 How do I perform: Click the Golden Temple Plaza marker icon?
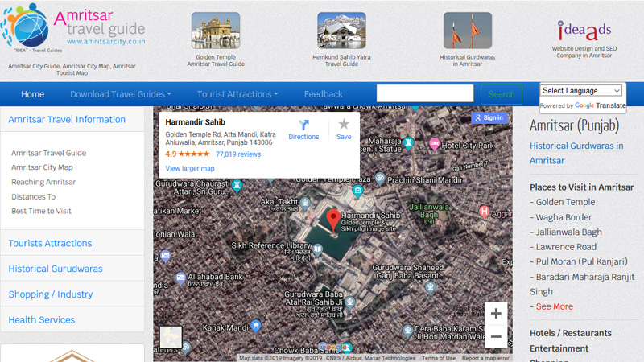[x=357, y=191]
